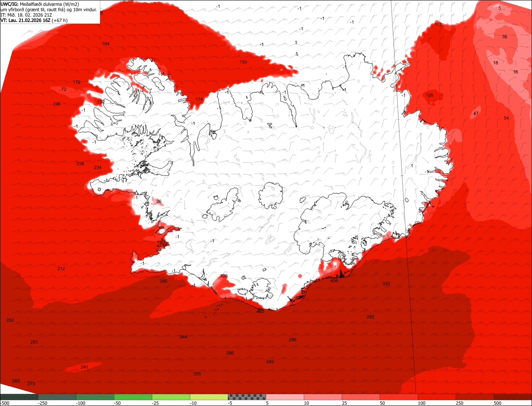Click the map value 164
The image size is (532, 406).
click(106, 44)
